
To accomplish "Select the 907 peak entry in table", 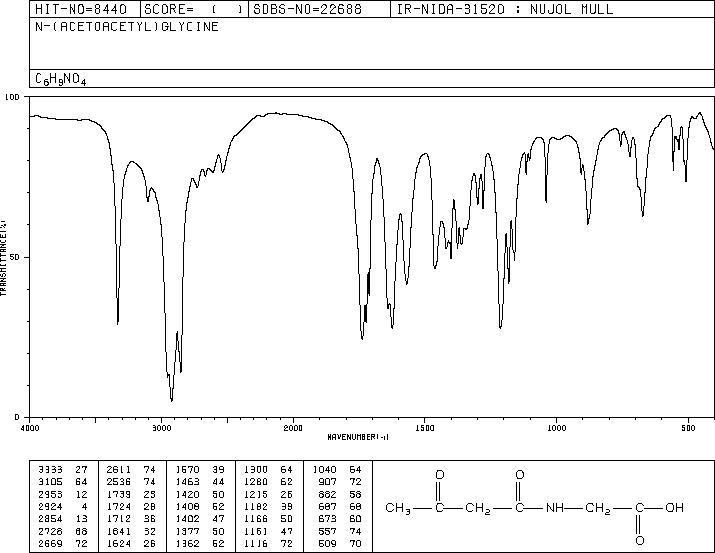I will [340, 482].
